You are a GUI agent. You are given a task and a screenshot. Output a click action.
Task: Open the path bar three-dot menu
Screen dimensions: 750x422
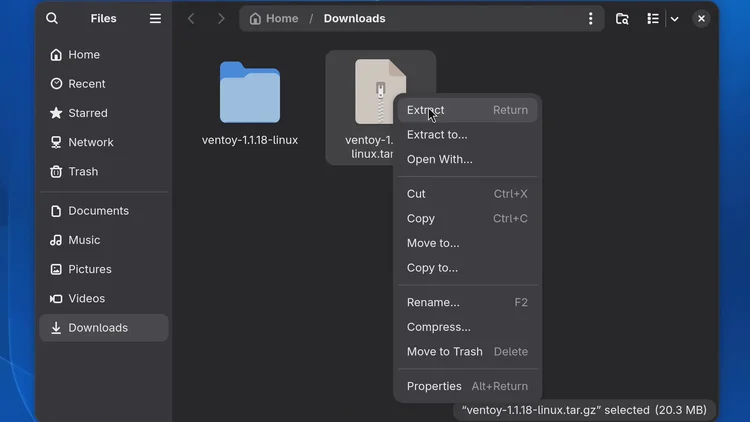pyautogui.click(x=591, y=19)
